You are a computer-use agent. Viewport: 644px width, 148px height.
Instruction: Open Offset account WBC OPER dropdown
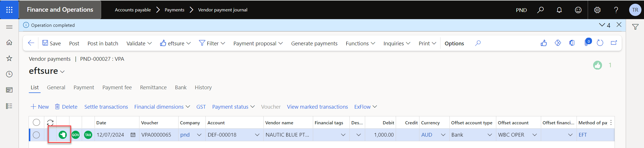point(535,135)
